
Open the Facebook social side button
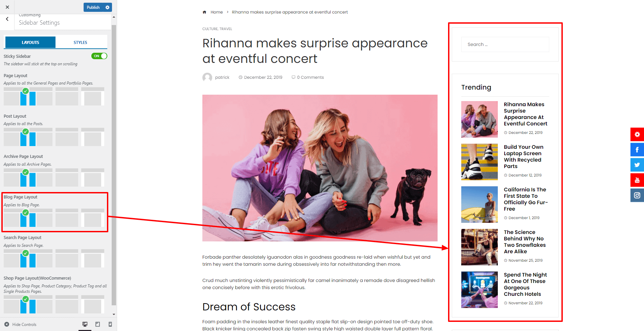(x=637, y=149)
